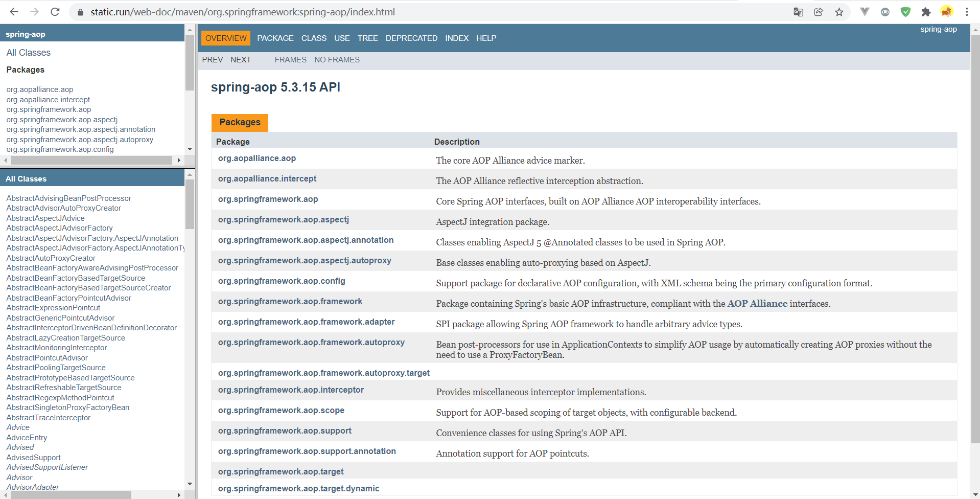Open the Advised interface link
The image size is (980, 499).
point(20,447)
